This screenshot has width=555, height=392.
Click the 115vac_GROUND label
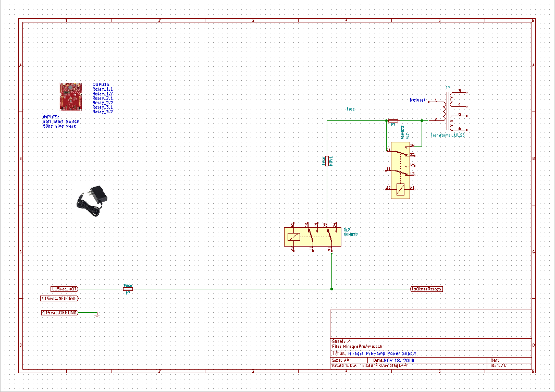point(59,313)
